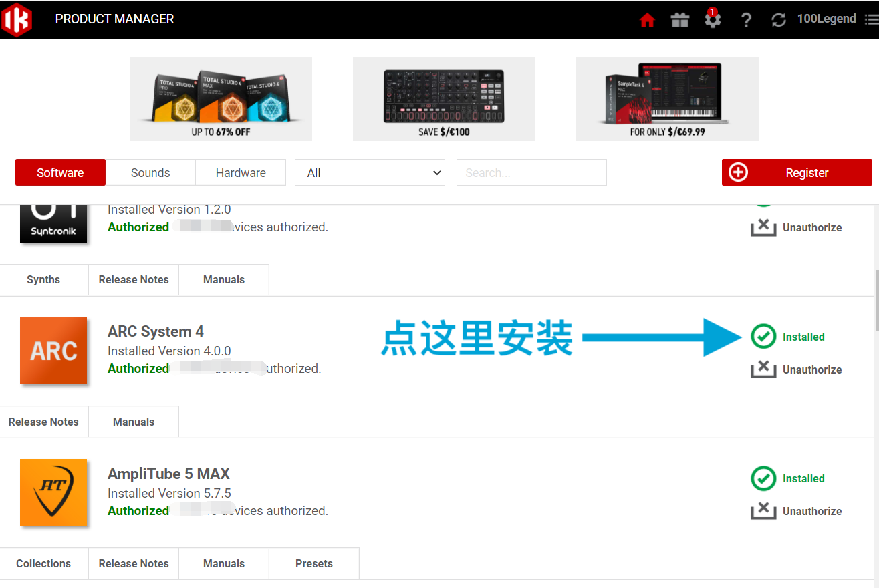The width and height of the screenshot is (879, 588).
Task: Click 'Installed Version 1.2.0' text
Action: point(169,209)
